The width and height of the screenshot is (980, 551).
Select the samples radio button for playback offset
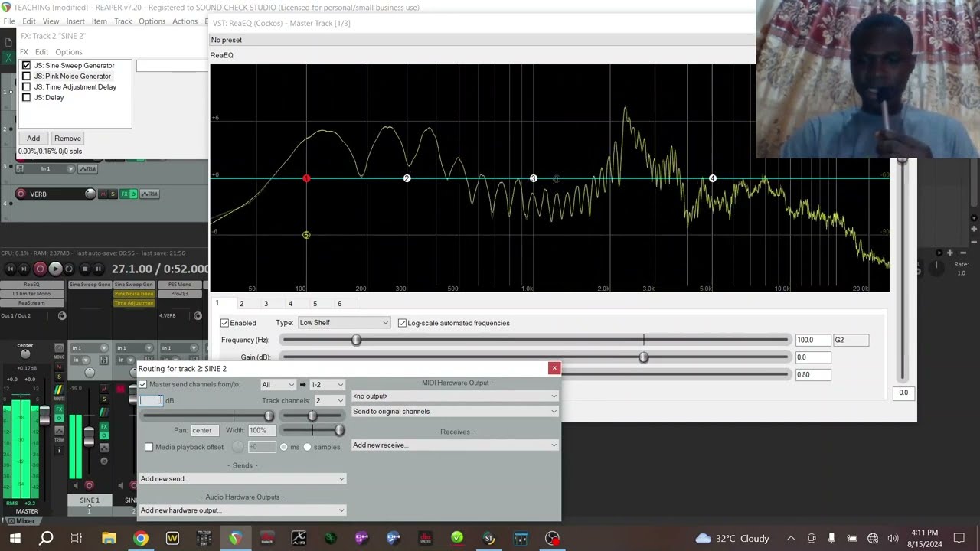(307, 447)
